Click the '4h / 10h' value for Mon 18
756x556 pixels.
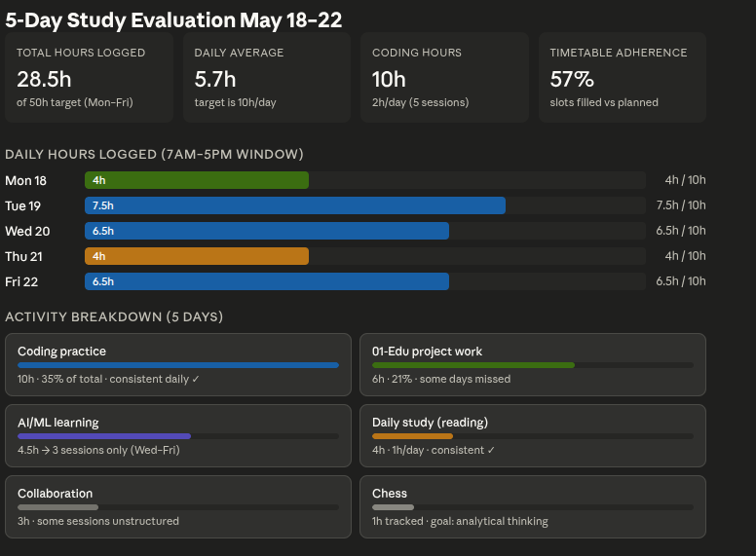(685, 180)
